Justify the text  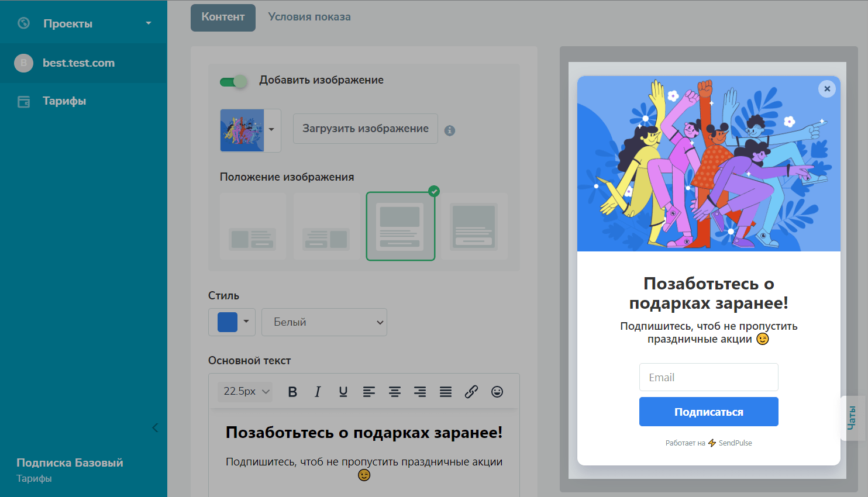[x=446, y=392]
